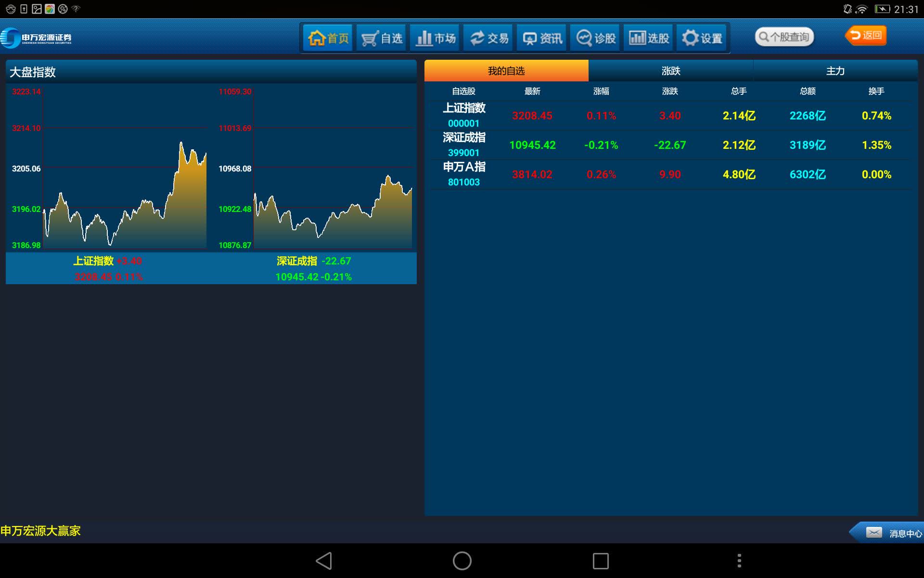
Task: Switch to the 主力 tab
Action: pyautogui.click(x=835, y=71)
